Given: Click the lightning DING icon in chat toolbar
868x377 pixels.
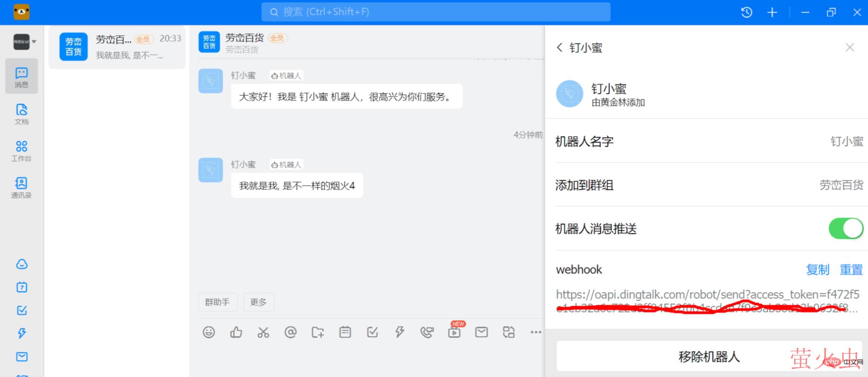Looking at the screenshot, I should [400, 332].
